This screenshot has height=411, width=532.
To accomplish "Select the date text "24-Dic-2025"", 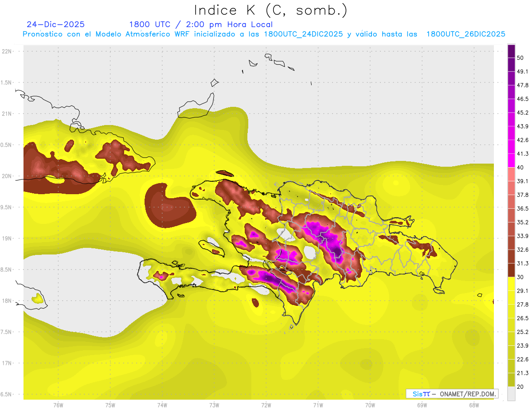I will [56, 24].
